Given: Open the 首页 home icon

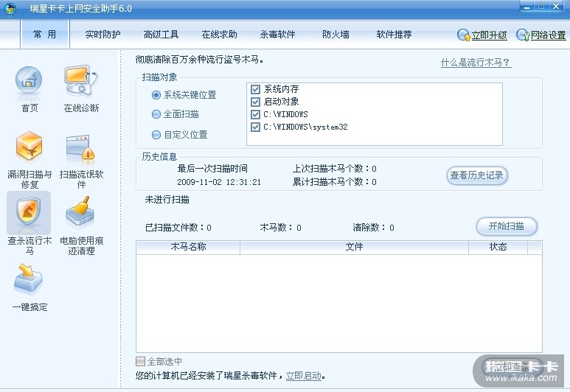Looking at the screenshot, I should click(x=29, y=81).
